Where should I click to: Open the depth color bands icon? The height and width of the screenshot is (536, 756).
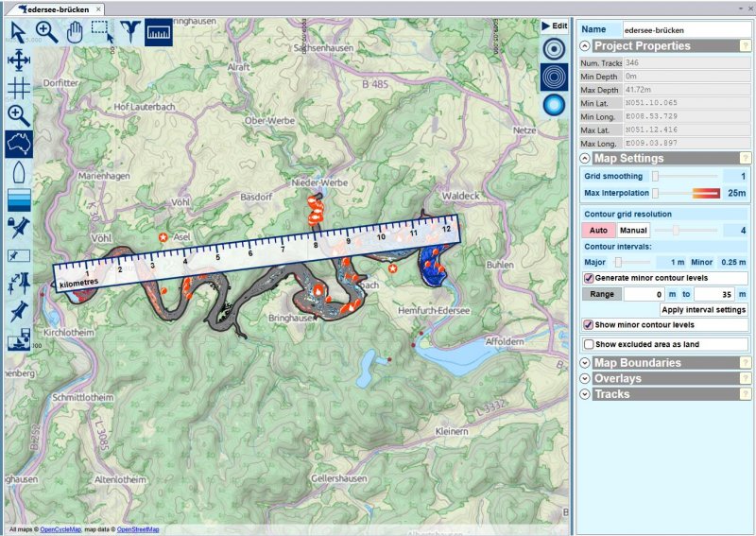coord(18,199)
